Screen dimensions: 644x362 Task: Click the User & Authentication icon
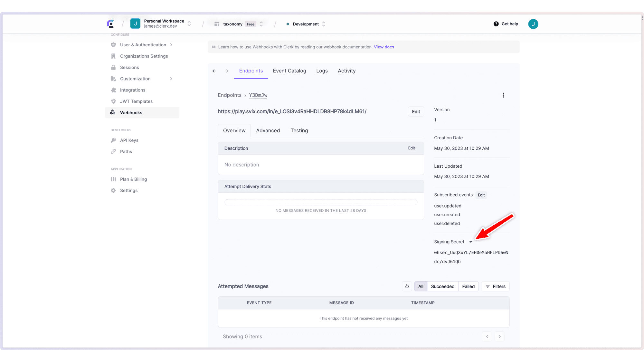click(x=113, y=45)
